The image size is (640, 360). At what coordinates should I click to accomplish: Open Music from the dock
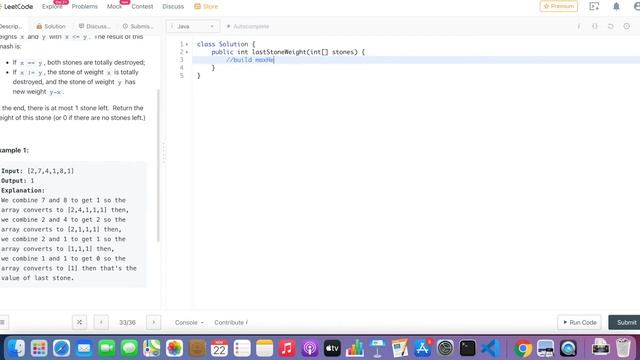tap(287, 349)
